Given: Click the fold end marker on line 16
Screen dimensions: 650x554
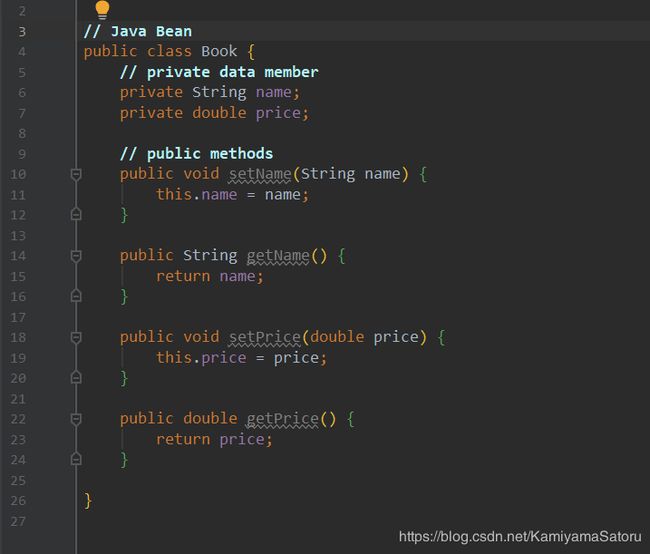Looking at the screenshot, I should [x=75, y=296].
